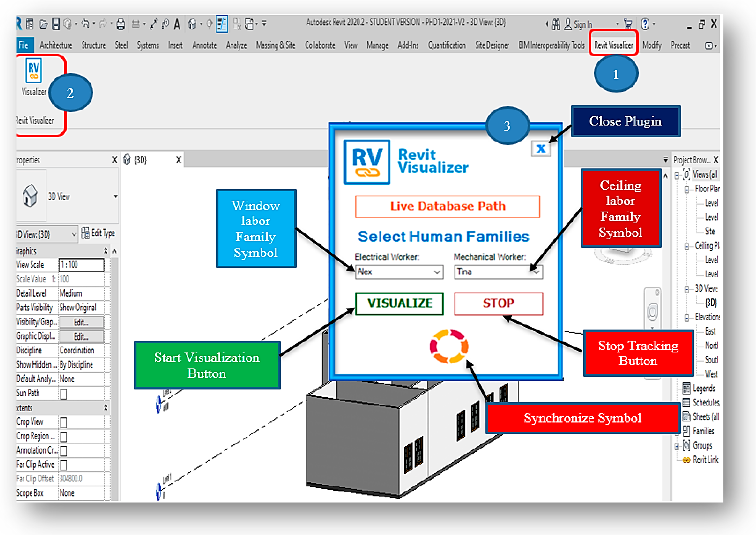Click the Open folder icon
The image size is (756, 535).
(x=44, y=24)
